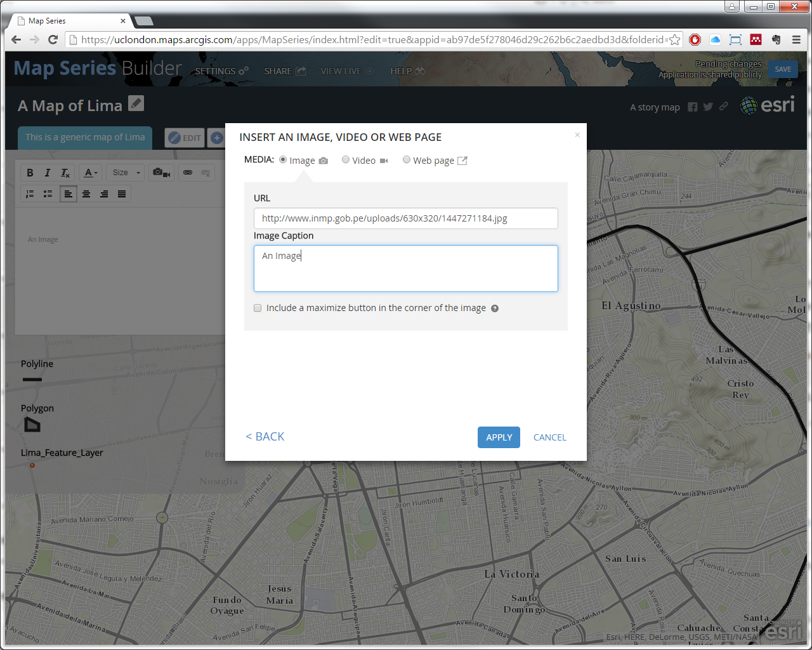Click the pencil icon beside A Map of Lima
The image size is (812, 650).
click(x=136, y=103)
